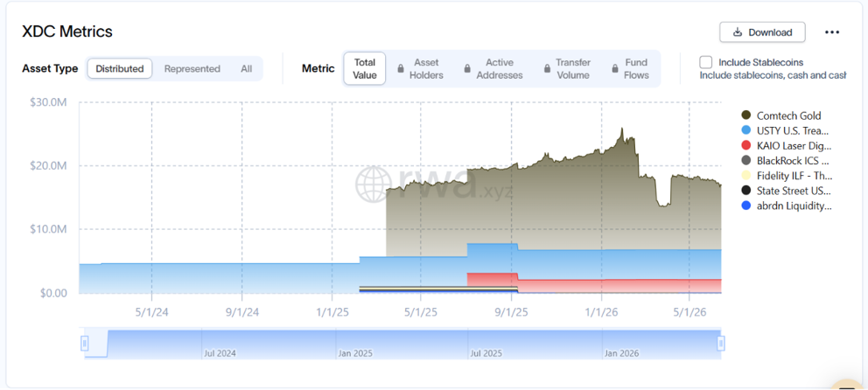Click the Comtech Gold peak in chart
Viewport: 868px width, 390px height.
coord(622,129)
